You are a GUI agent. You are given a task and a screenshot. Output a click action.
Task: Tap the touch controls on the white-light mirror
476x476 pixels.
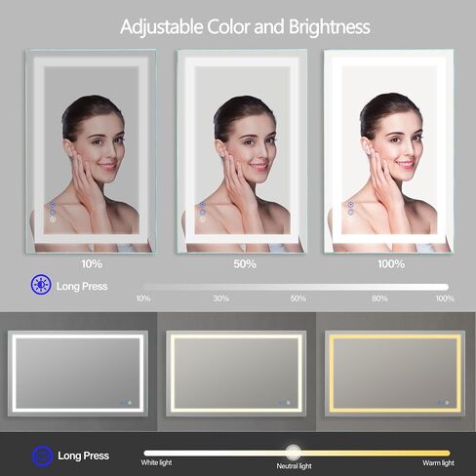click(x=126, y=403)
